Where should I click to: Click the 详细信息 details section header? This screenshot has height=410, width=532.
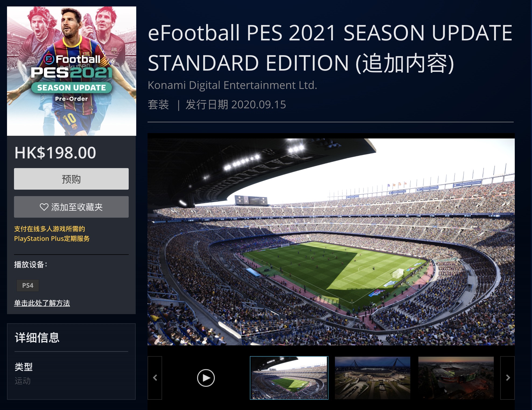tap(37, 338)
